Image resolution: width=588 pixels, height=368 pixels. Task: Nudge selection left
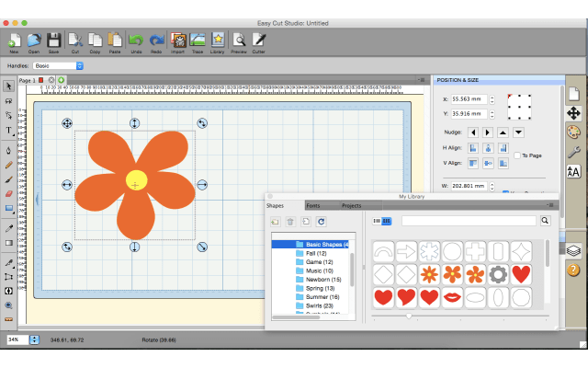(x=473, y=132)
